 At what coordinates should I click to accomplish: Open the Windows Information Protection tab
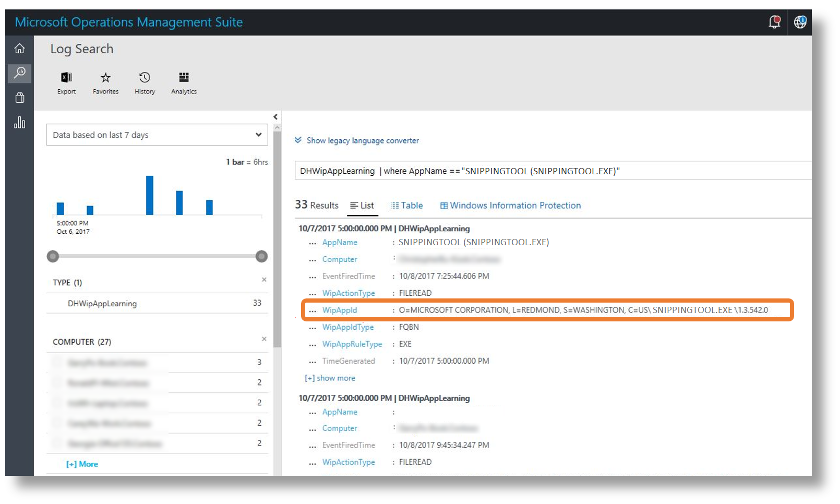click(510, 206)
